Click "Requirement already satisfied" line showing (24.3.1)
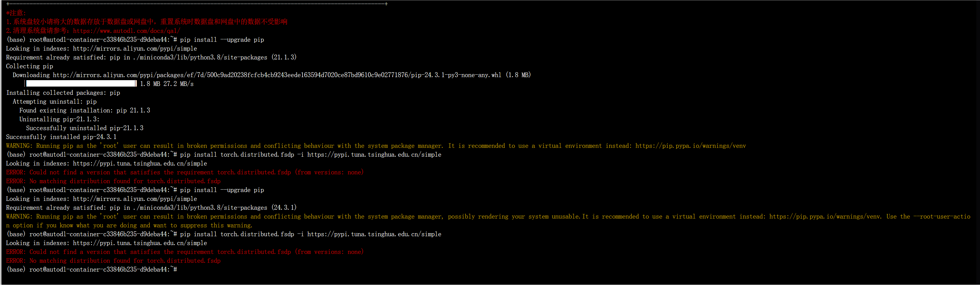Viewport: 980px width, 285px height. click(151, 208)
